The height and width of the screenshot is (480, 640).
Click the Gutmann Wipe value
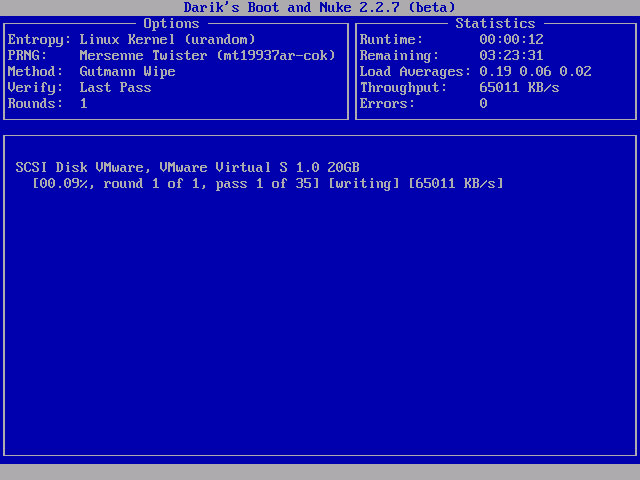tap(127, 72)
